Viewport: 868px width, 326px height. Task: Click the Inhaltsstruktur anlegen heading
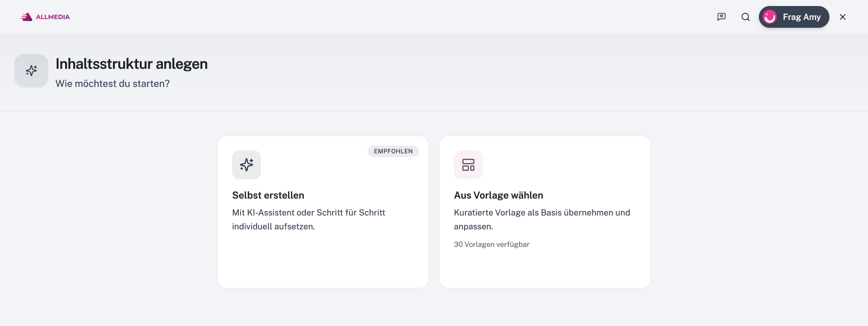point(131,64)
